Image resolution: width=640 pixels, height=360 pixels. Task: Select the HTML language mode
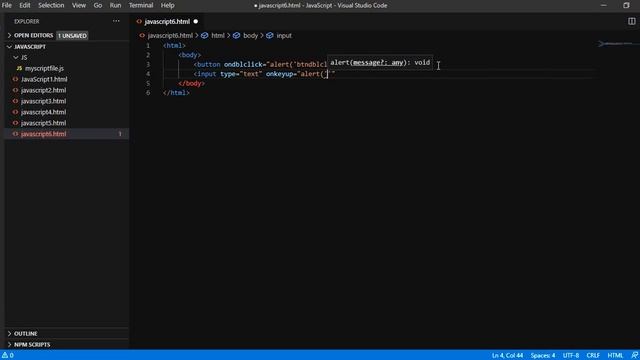click(x=615, y=355)
